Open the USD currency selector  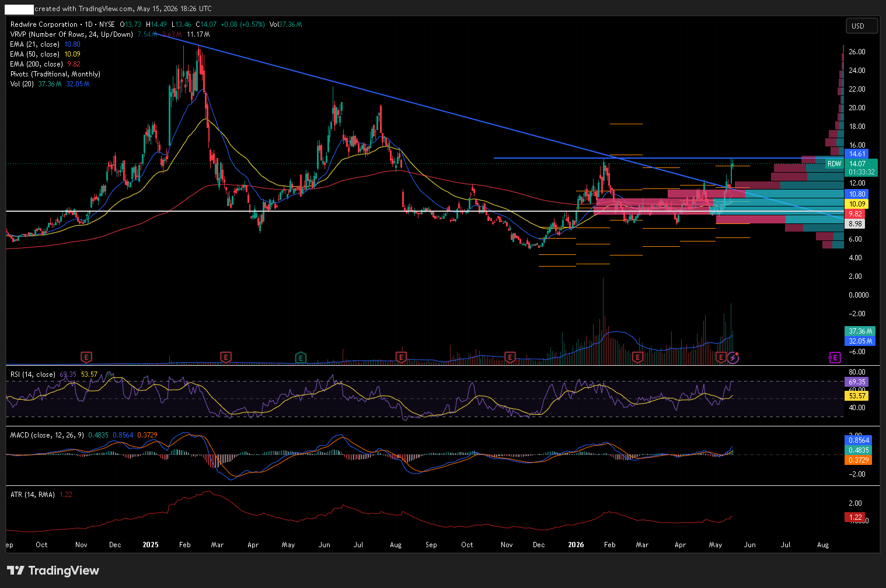tap(861, 26)
